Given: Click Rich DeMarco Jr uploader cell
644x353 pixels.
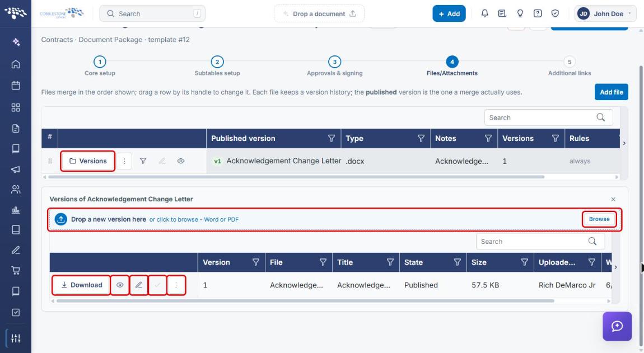Looking at the screenshot, I should pyautogui.click(x=567, y=285).
